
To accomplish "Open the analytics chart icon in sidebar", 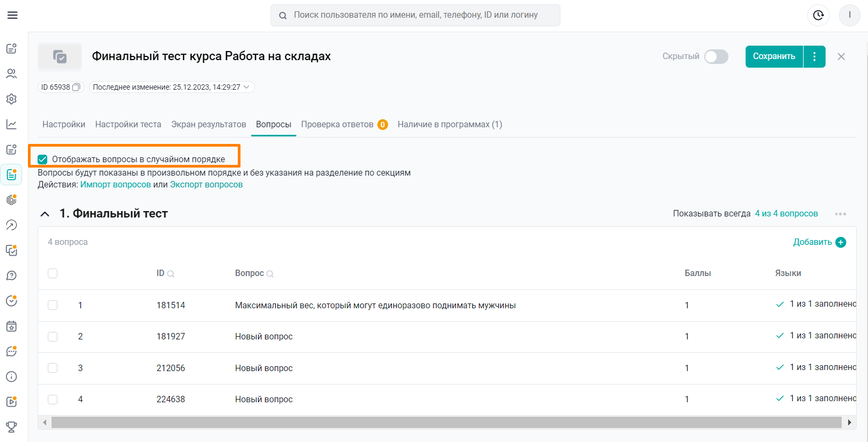I will (x=11, y=124).
